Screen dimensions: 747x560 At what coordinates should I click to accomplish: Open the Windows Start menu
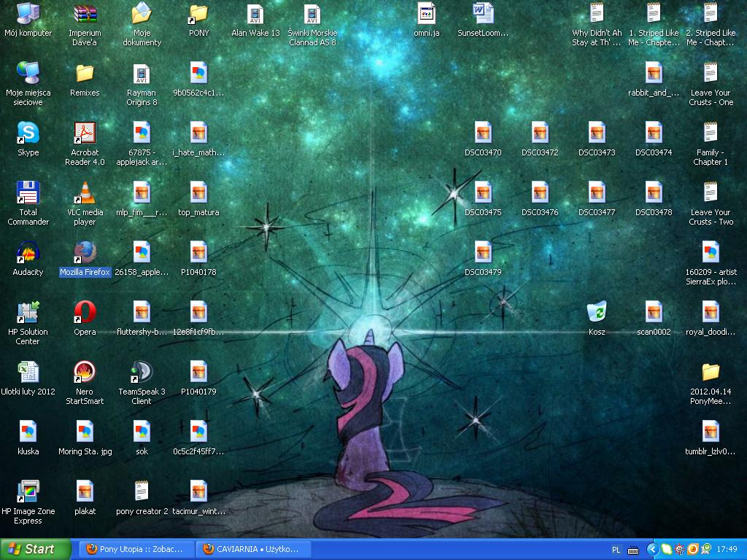(35, 549)
